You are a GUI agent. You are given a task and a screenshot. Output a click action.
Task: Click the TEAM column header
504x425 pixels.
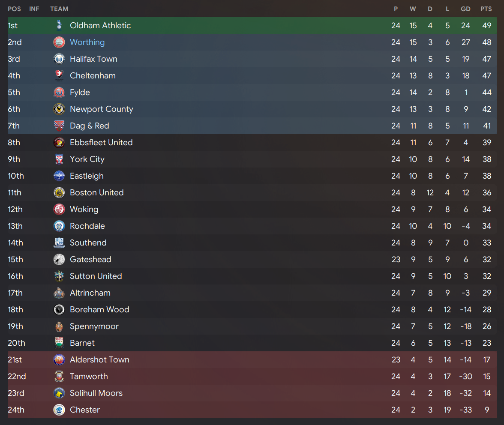coord(59,9)
